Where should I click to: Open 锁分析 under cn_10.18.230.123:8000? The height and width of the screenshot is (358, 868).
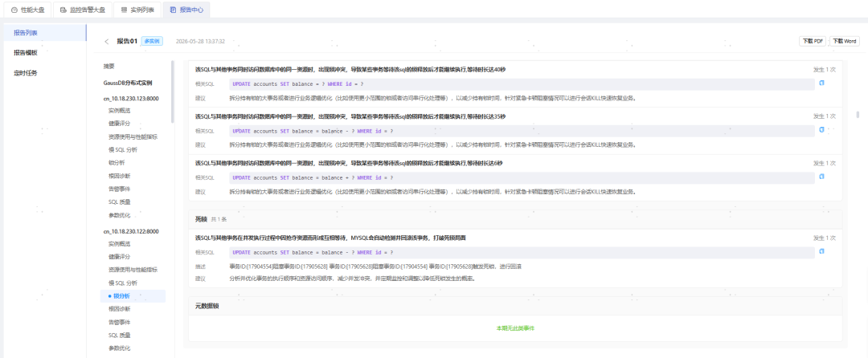click(x=117, y=162)
